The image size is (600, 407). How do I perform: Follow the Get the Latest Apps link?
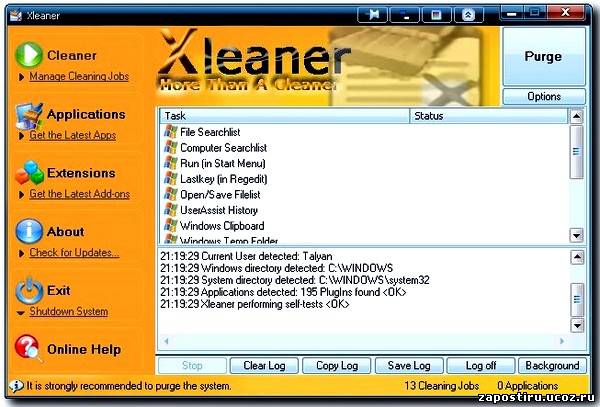(x=73, y=135)
